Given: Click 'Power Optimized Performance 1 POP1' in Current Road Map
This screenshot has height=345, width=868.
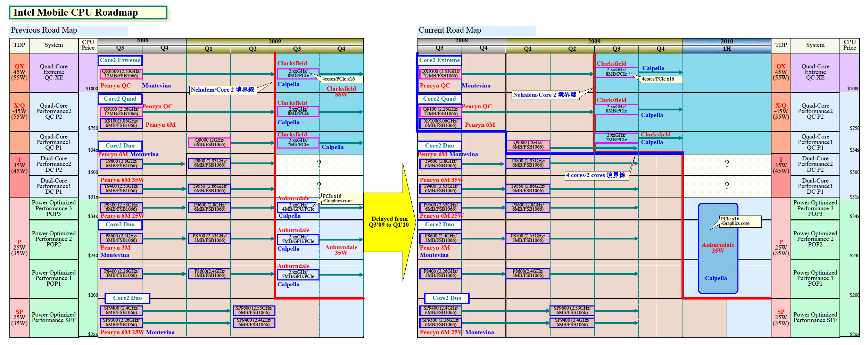Looking at the screenshot, I should coord(815,278).
